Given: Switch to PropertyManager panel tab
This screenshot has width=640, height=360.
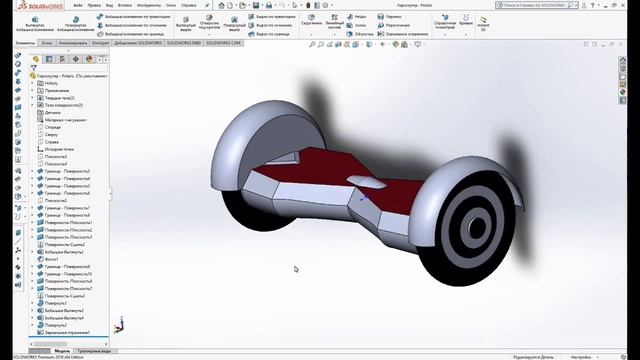Looking at the screenshot, I should click(x=49, y=59).
